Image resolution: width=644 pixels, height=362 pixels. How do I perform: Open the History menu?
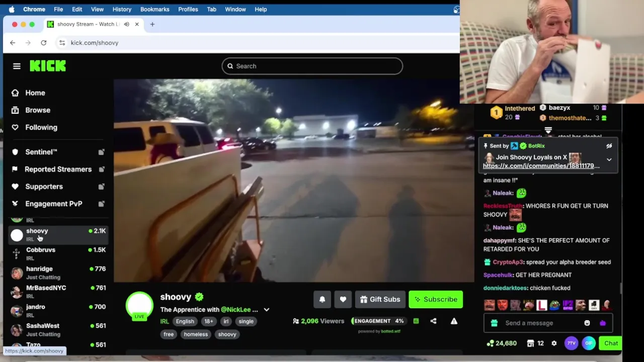click(x=122, y=9)
